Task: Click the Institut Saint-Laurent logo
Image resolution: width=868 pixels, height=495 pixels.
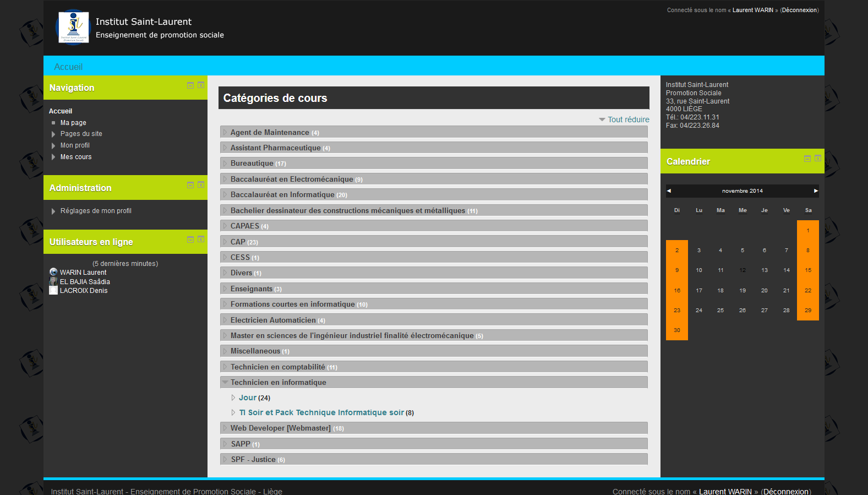Action: (x=73, y=27)
